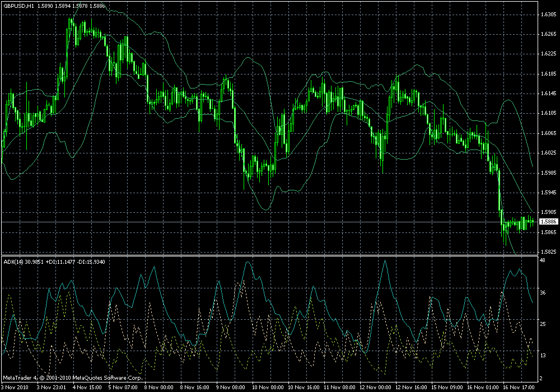Click the ADX scale value 25
The image size is (560, 392).
tap(543, 324)
